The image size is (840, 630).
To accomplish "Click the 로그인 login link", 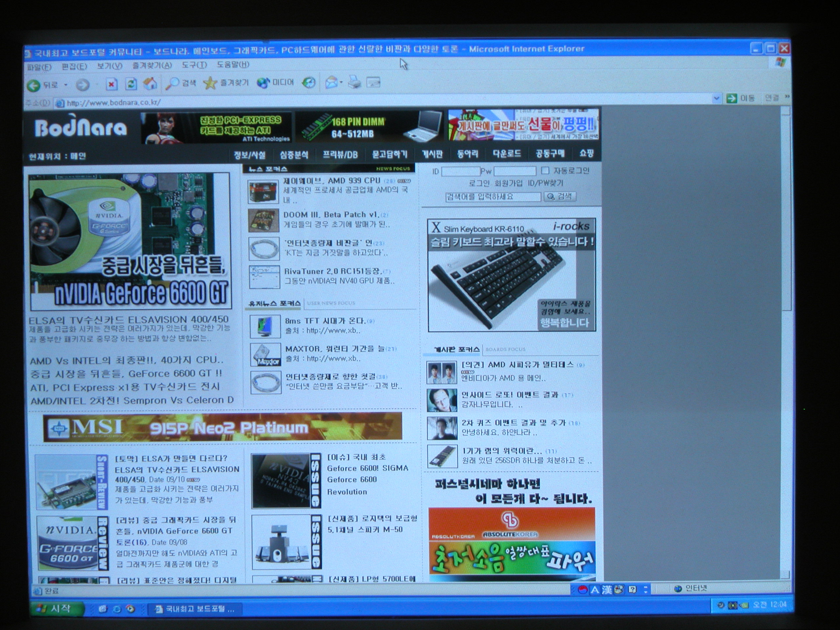I will [479, 183].
